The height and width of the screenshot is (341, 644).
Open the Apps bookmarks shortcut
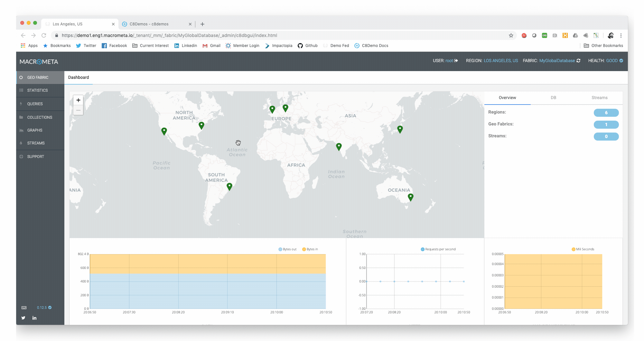point(29,46)
